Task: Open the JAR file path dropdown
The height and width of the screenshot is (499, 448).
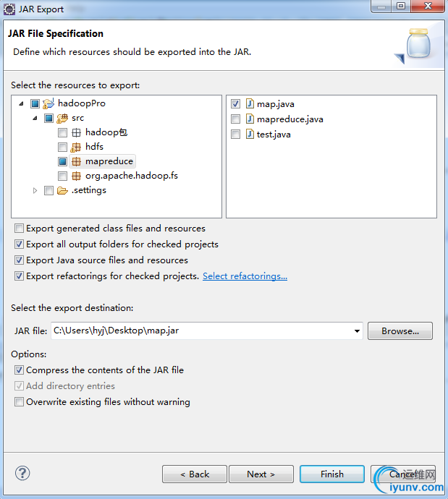Action: click(357, 331)
